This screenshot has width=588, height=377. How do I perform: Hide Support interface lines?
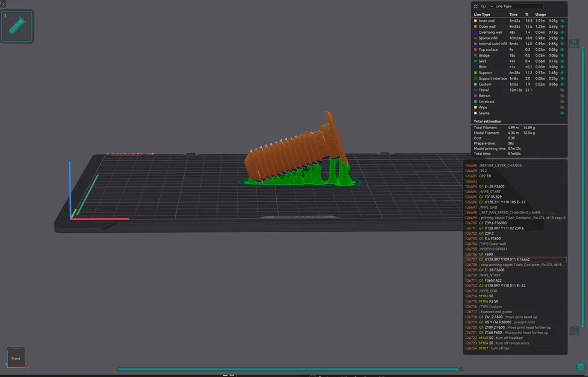click(x=562, y=79)
